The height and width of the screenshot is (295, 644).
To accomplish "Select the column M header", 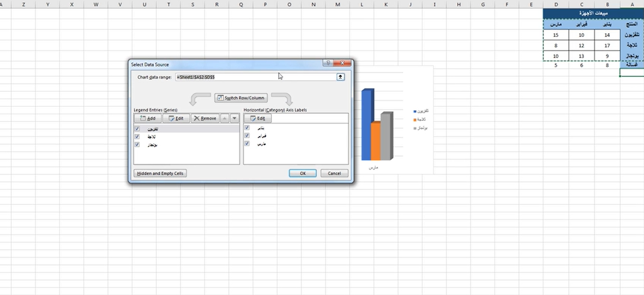I will (338, 4).
